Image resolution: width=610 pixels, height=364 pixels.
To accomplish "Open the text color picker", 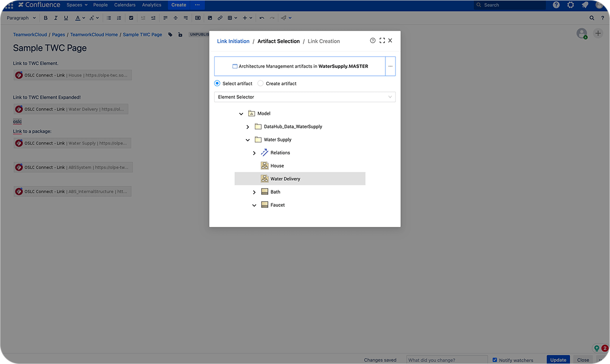I will 78,18.
